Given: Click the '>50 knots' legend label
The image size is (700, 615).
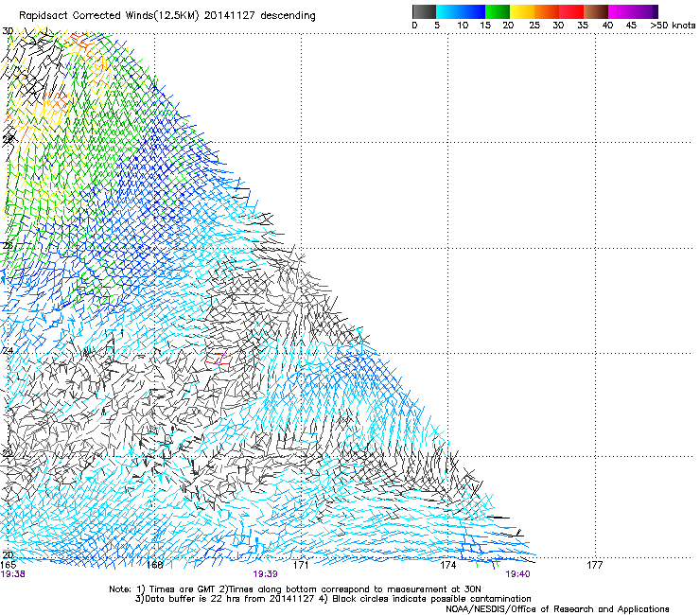Looking at the screenshot, I should pyautogui.click(x=673, y=26).
